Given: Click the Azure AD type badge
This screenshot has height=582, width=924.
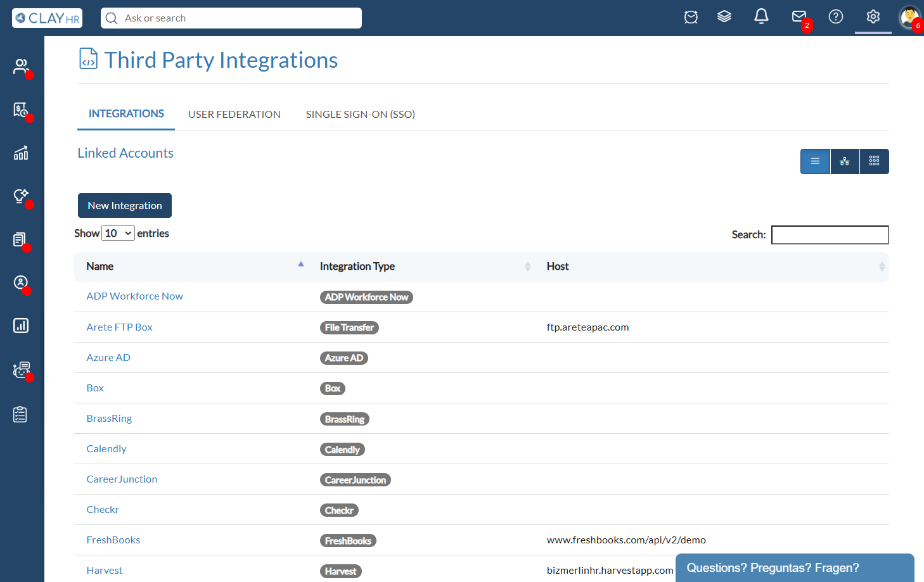Looking at the screenshot, I should pos(344,358).
